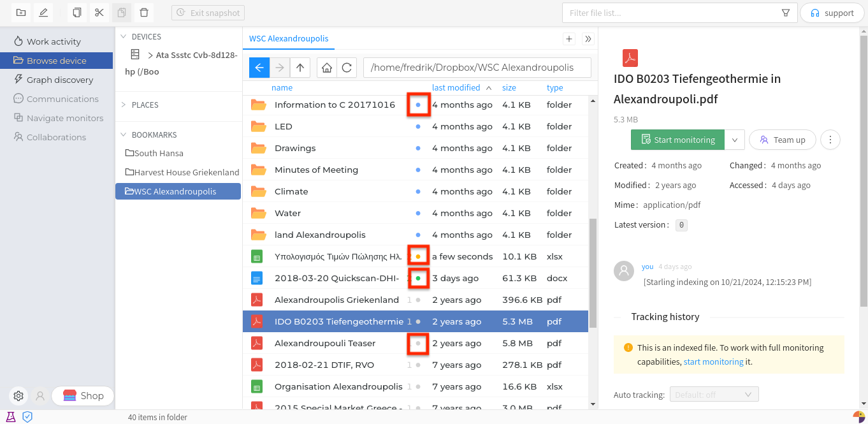Sort files by the type column
Screen dimensions: 868x424
pos(554,87)
